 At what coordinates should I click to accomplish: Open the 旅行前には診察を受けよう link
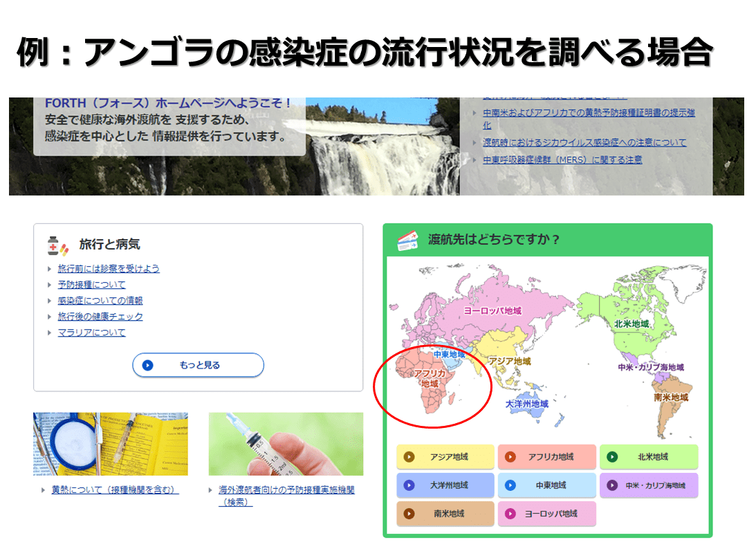109,269
